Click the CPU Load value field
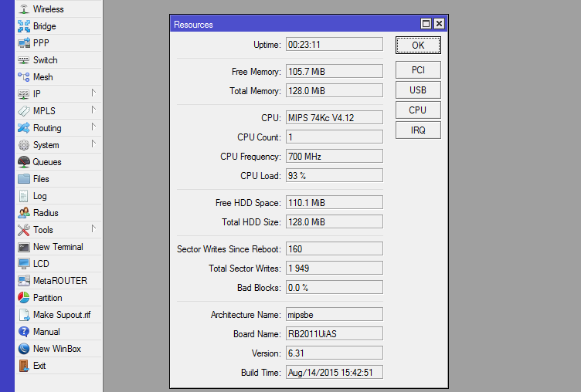The height and width of the screenshot is (392, 581). (x=334, y=176)
